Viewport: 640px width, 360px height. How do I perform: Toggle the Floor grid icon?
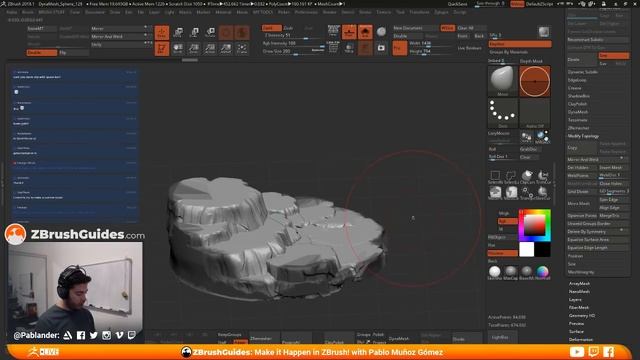(x=349, y=32)
